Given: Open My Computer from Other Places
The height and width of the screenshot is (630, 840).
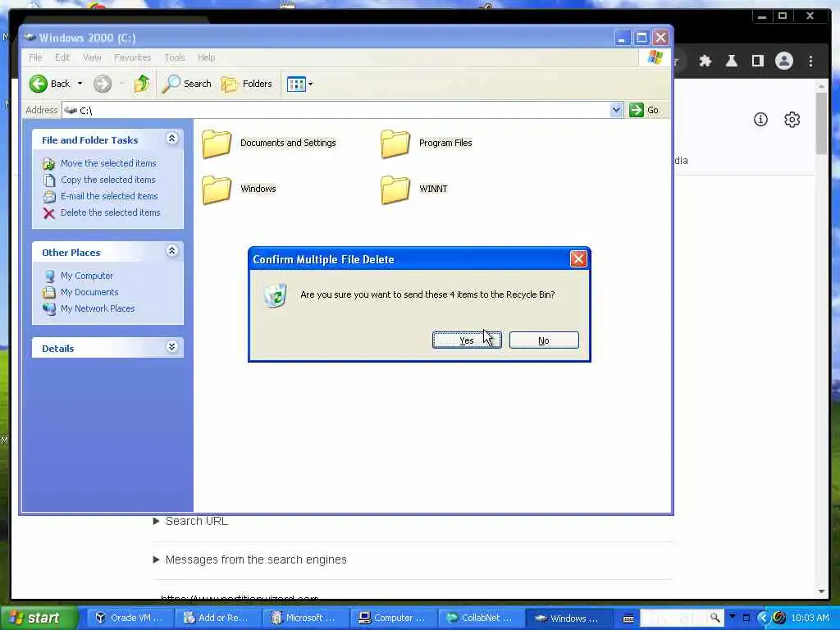Looking at the screenshot, I should tap(87, 276).
